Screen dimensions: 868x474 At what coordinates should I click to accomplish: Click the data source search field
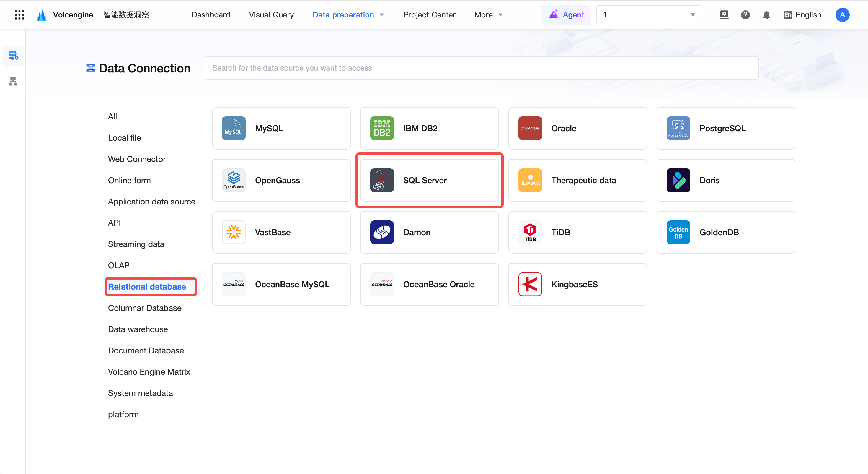(x=481, y=68)
